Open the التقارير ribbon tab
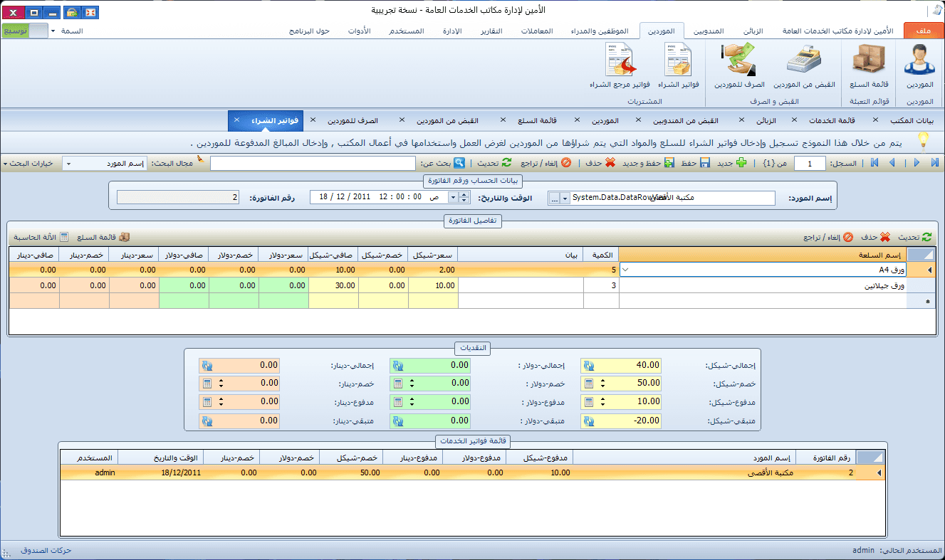 [491, 31]
